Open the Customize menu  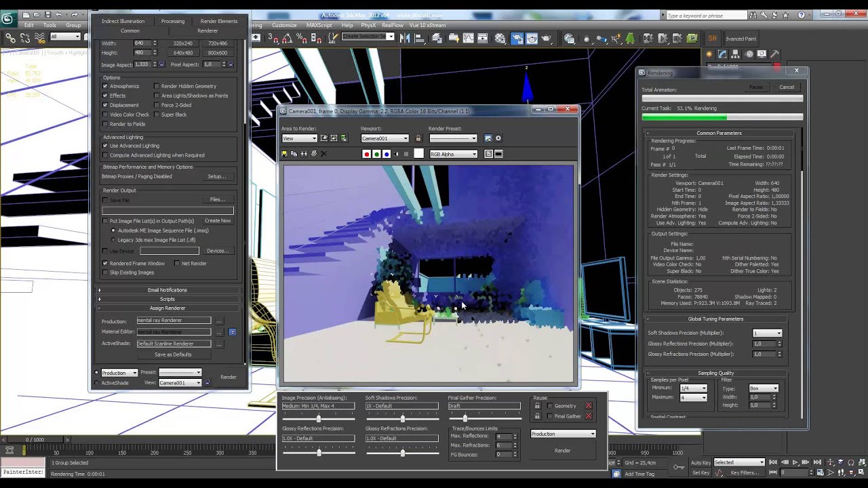[284, 25]
